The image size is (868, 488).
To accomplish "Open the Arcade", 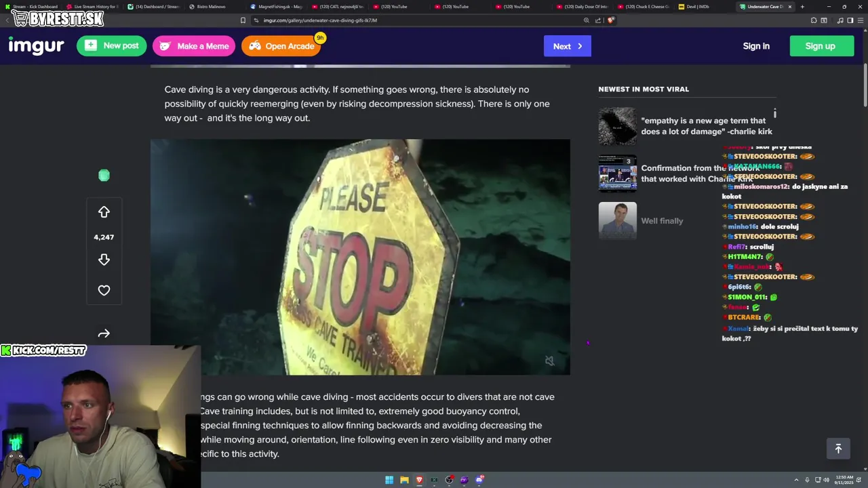I will tap(281, 45).
